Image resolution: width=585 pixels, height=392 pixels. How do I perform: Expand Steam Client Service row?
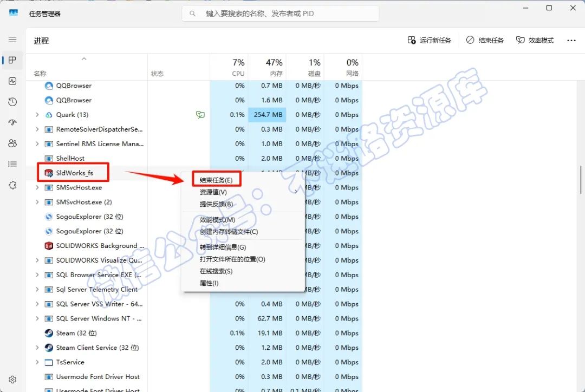(x=37, y=348)
